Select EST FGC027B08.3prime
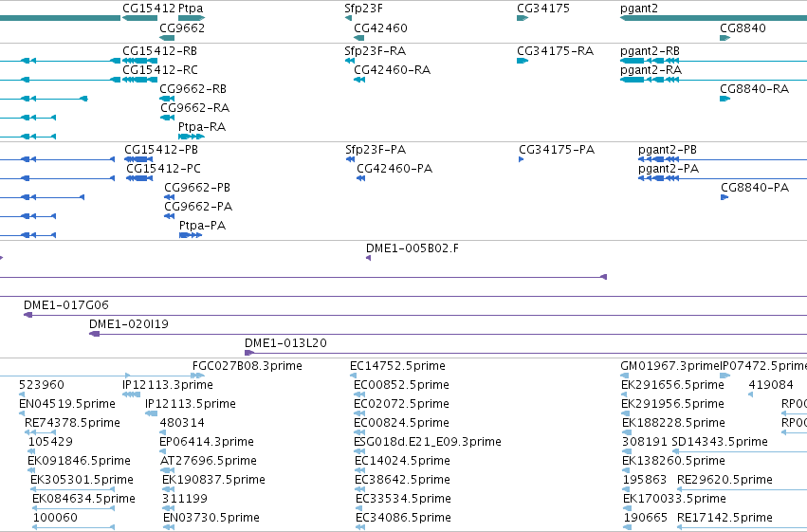The image size is (807, 532). point(248,366)
